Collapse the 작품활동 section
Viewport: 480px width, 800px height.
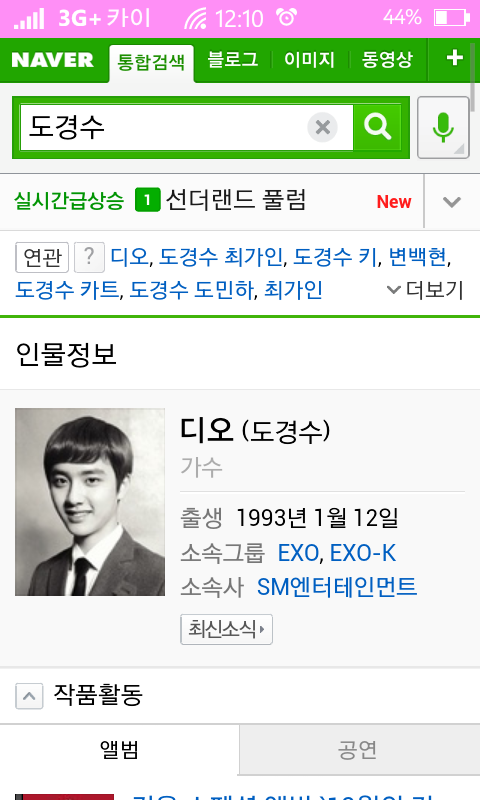point(29,696)
